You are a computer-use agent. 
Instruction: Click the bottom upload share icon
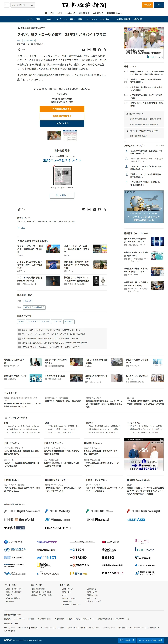point(105,210)
